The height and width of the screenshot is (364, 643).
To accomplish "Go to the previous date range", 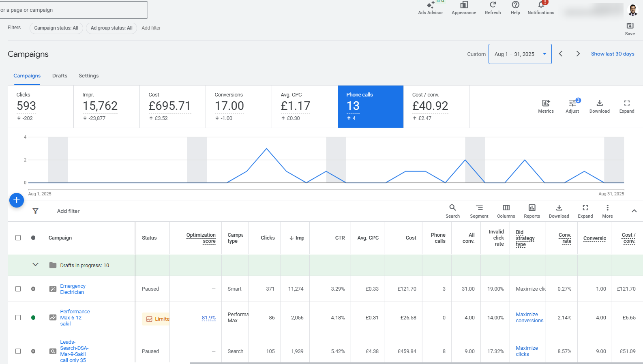I will (561, 54).
